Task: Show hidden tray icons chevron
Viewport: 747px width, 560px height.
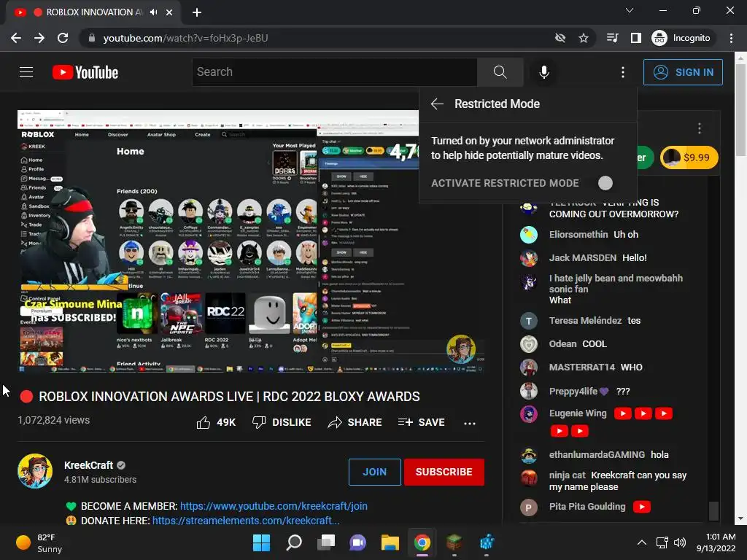Action: 642,542
